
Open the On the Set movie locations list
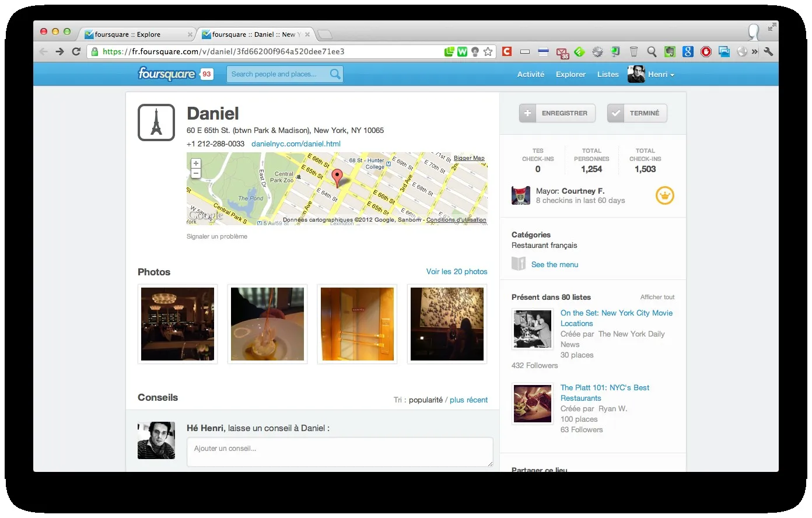tap(617, 318)
